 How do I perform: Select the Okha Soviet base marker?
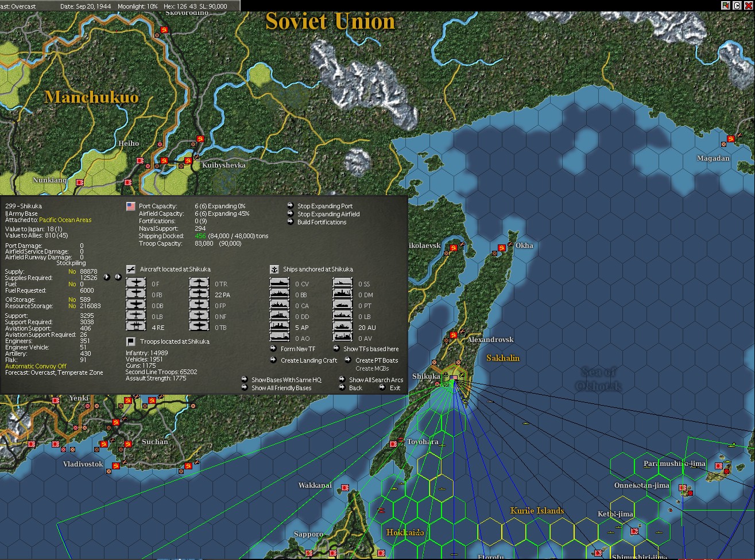(x=501, y=247)
